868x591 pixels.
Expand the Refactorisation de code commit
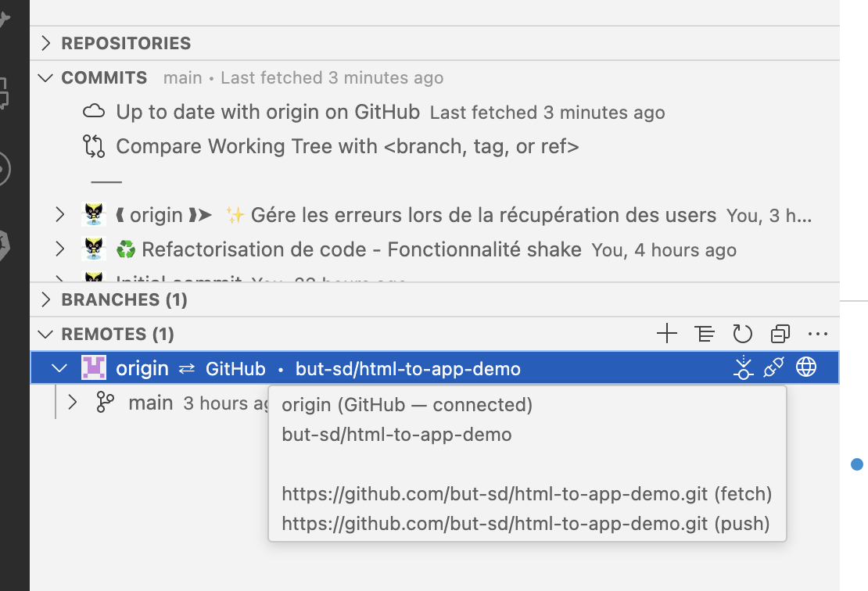tap(60, 249)
